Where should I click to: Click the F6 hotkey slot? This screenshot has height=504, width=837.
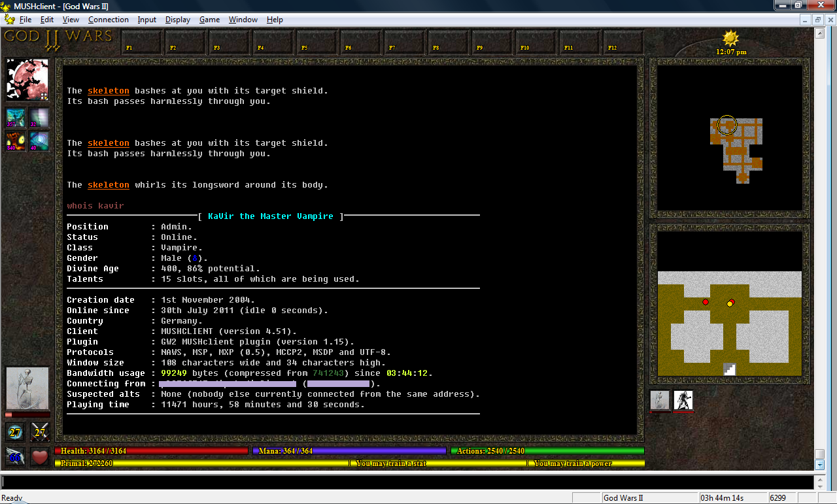pyautogui.click(x=361, y=42)
